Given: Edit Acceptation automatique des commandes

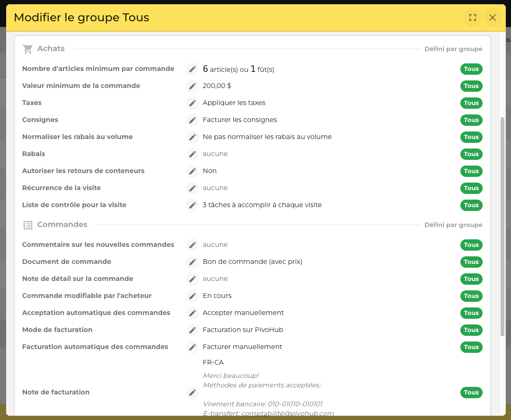Looking at the screenshot, I should point(192,313).
